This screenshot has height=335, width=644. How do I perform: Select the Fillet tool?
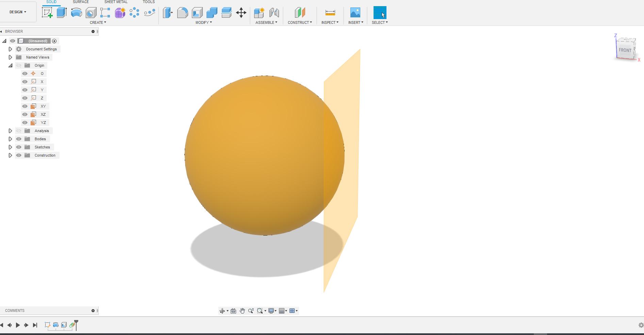(183, 13)
